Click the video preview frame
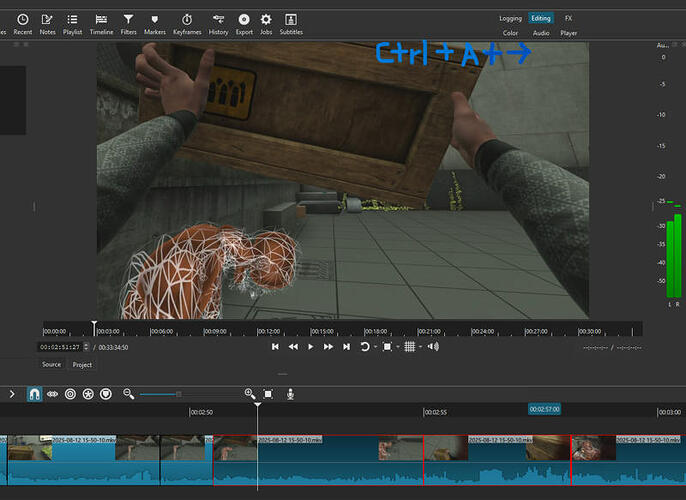Image resolution: width=686 pixels, height=500 pixels. (343, 180)
